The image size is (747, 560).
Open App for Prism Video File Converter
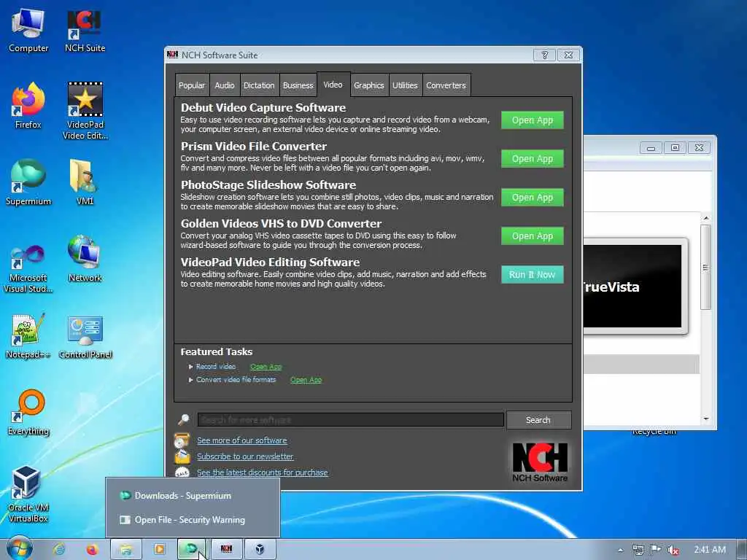point(532,158)
